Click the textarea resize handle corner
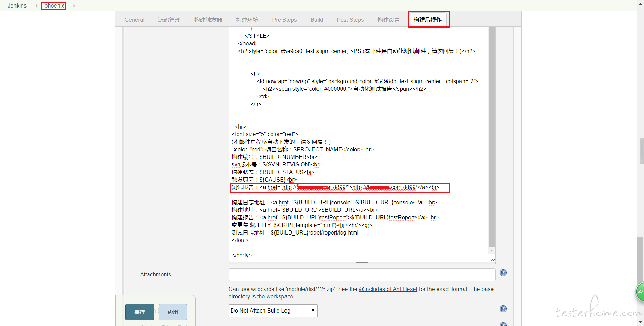Image resolution: width=644 pixels, height=326 pixels. tap(492, 259)
